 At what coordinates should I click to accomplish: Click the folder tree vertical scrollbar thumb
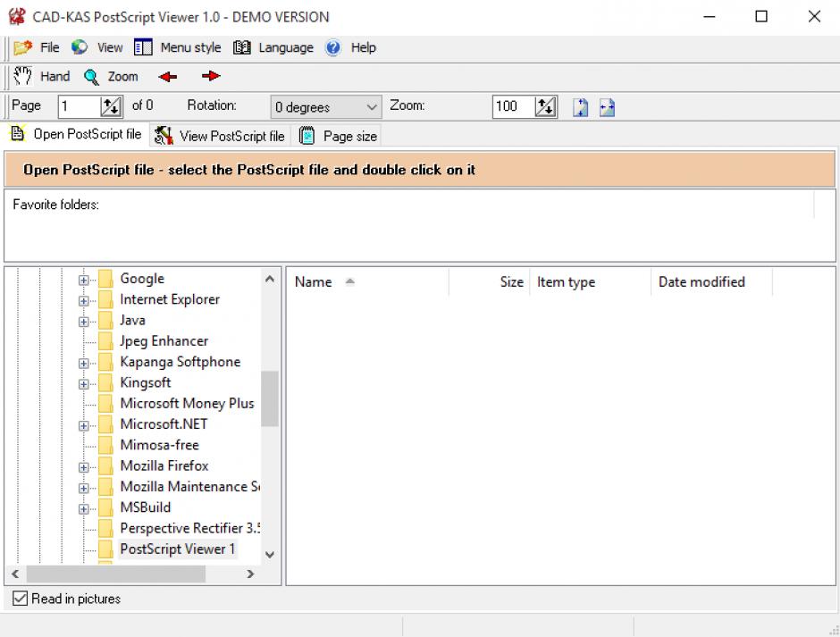tap(270, 398)
